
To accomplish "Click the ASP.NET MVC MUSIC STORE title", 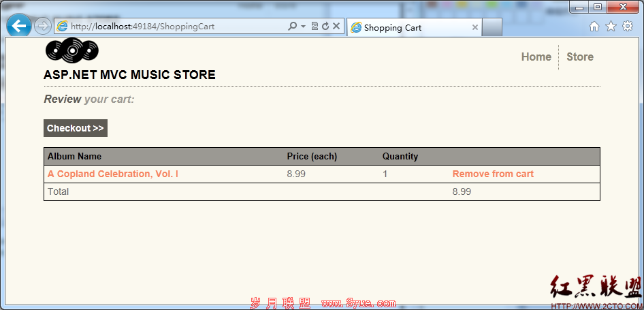I will pyautogui.click(x=129, y=75).
